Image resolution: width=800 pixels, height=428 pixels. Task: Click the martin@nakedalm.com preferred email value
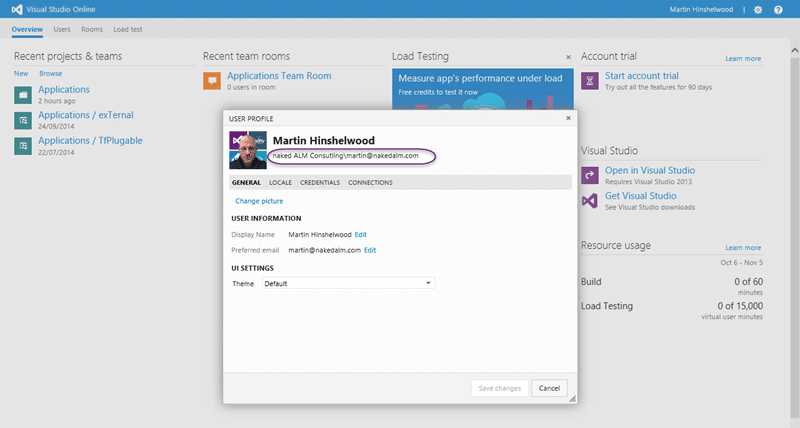pos(324,250)
